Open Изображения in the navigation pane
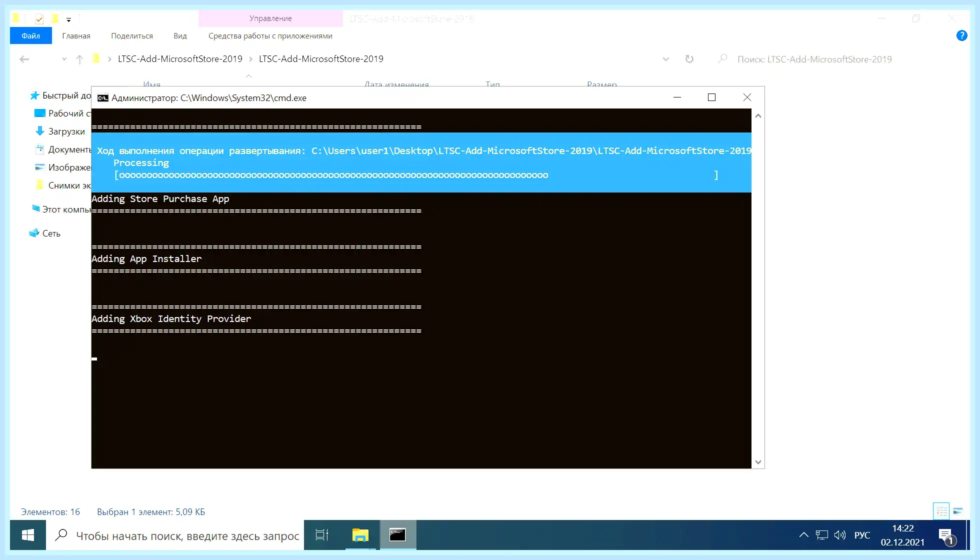 pos(63,167)
